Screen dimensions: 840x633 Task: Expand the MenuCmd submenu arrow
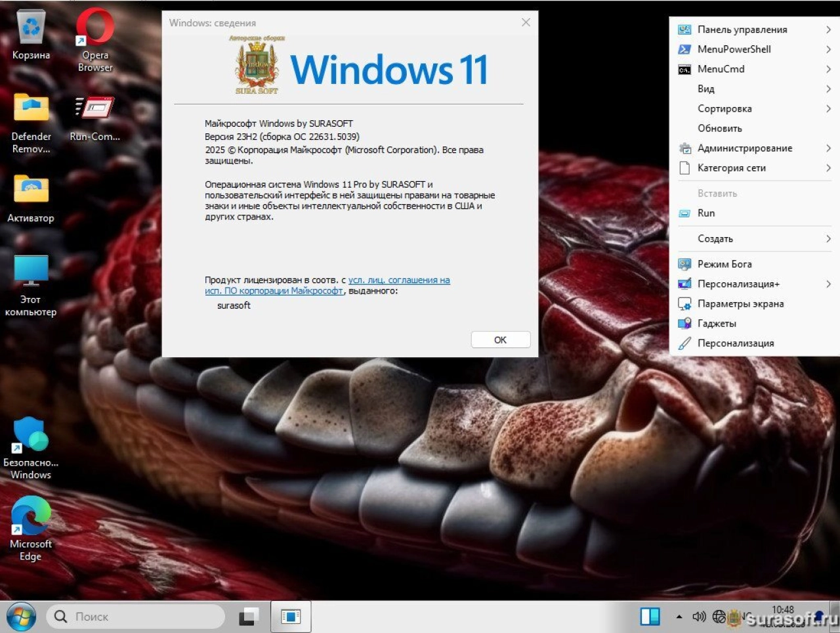(829, 69)
